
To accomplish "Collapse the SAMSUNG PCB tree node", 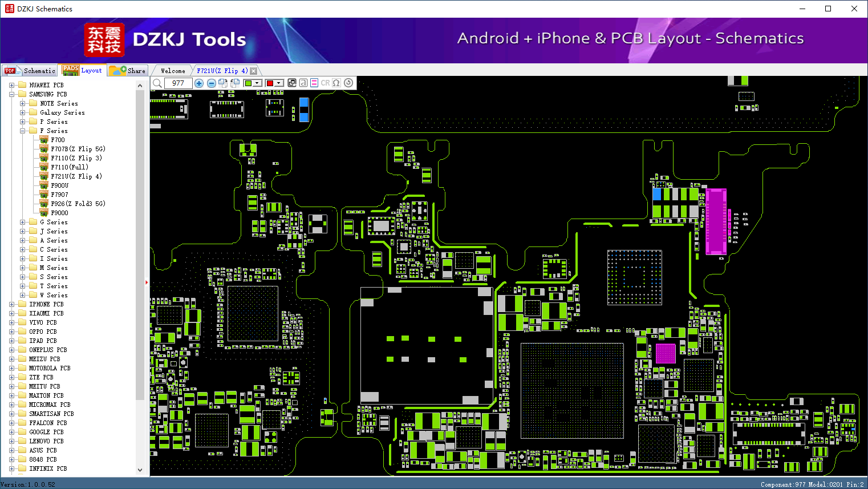I will (12, 94).
